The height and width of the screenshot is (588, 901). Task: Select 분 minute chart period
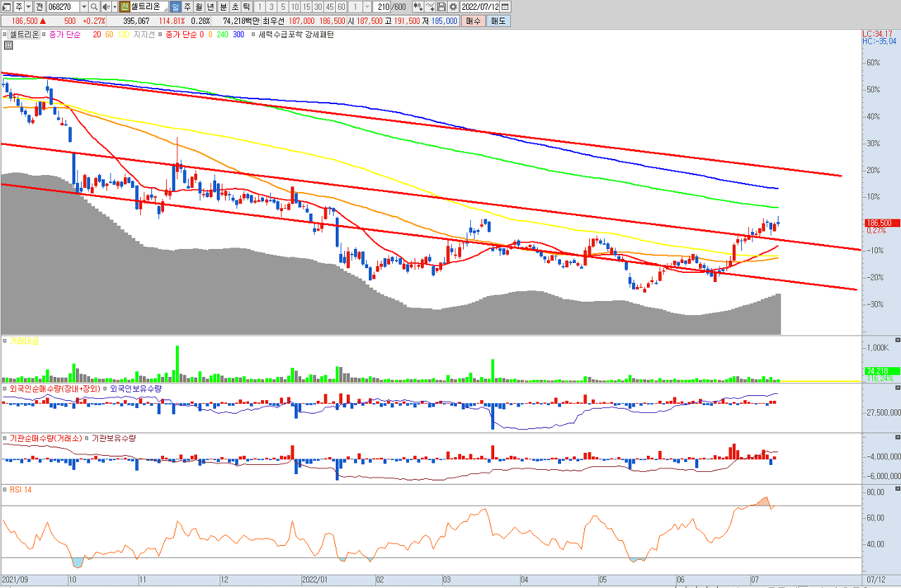pos(224,7)
